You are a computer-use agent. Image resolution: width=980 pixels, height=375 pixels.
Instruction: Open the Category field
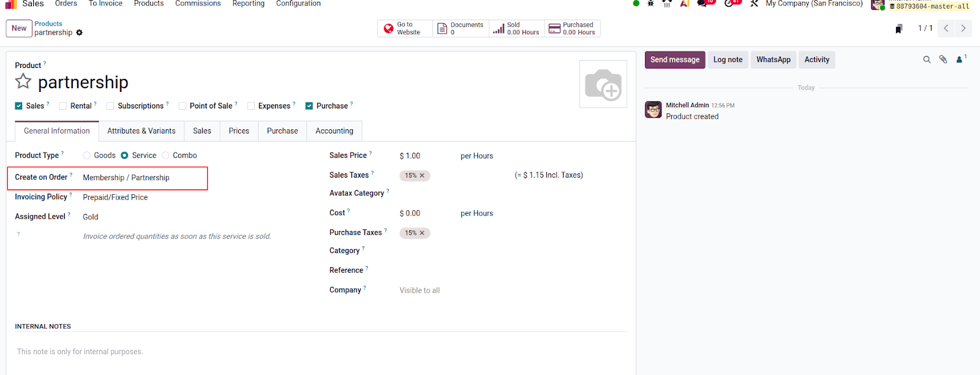(x=453, y=251)
